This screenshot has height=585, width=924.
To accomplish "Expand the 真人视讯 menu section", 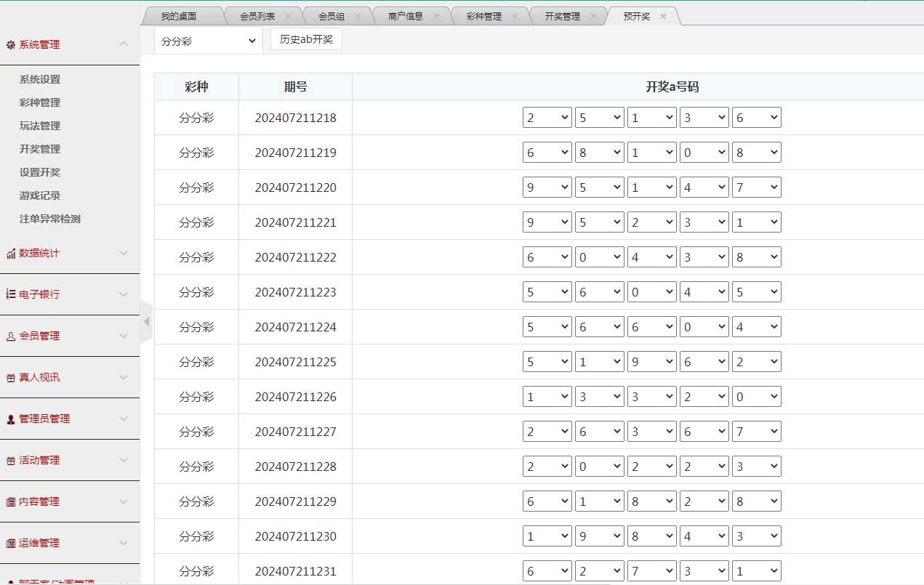I will (x=124, y=377).
